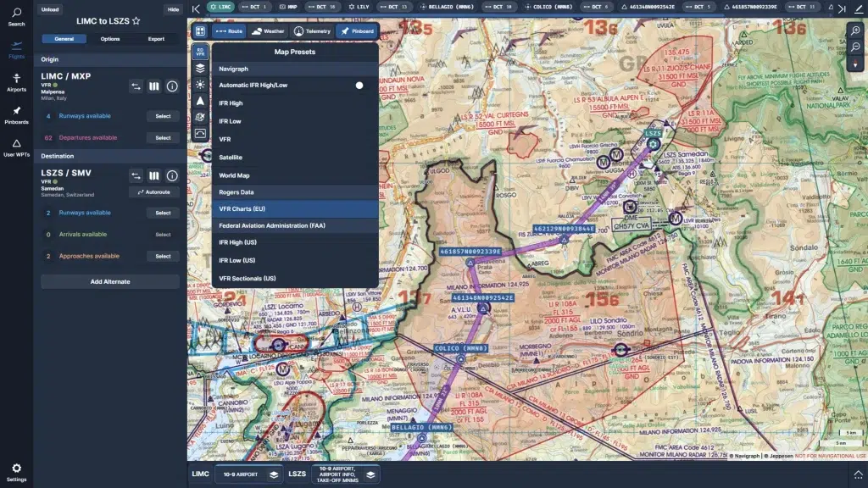Screen dimensions: 868x488
Task: Click the Add Alternate button
Action: tap(110, 281)
